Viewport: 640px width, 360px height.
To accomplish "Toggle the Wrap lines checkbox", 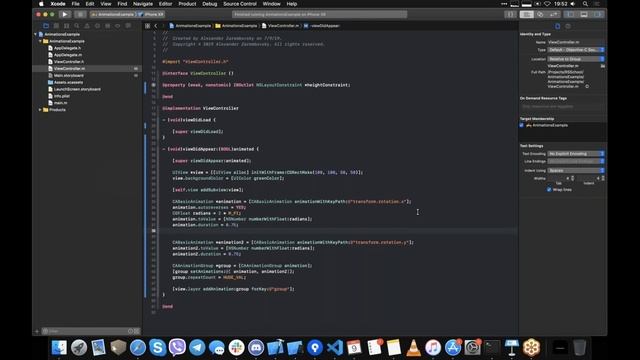I will click(549, 190).
